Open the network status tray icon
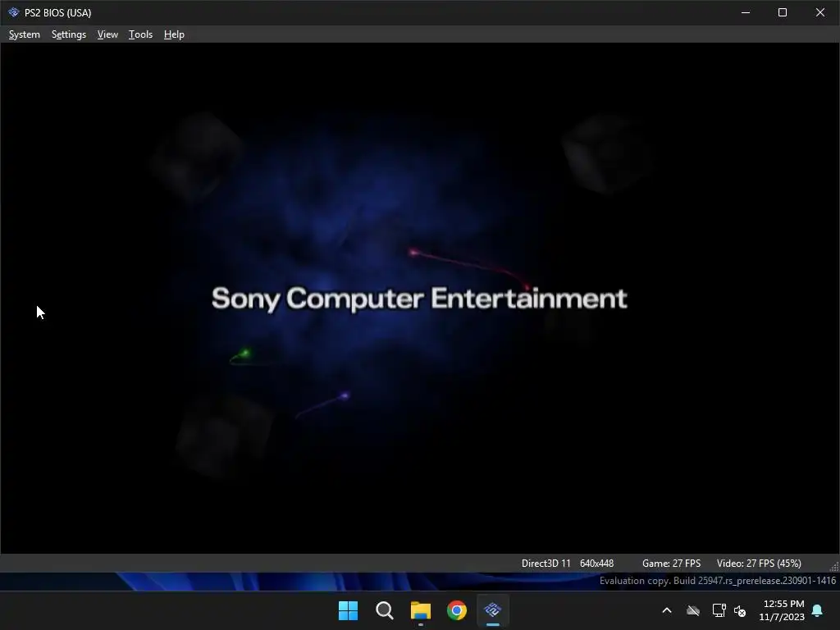Image resolution: width=840 pixels, height=630 pixels. (719, 610)
